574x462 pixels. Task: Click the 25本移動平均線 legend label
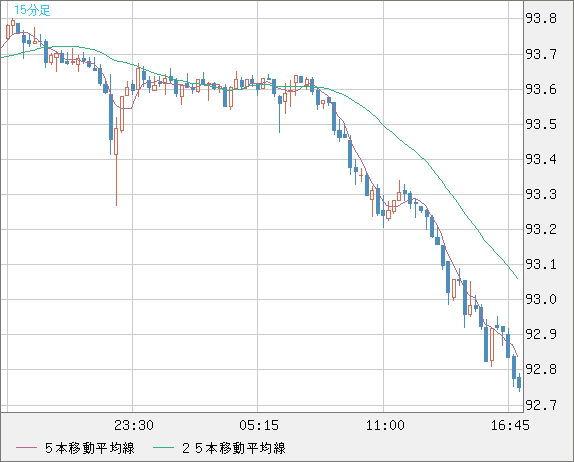234,448
